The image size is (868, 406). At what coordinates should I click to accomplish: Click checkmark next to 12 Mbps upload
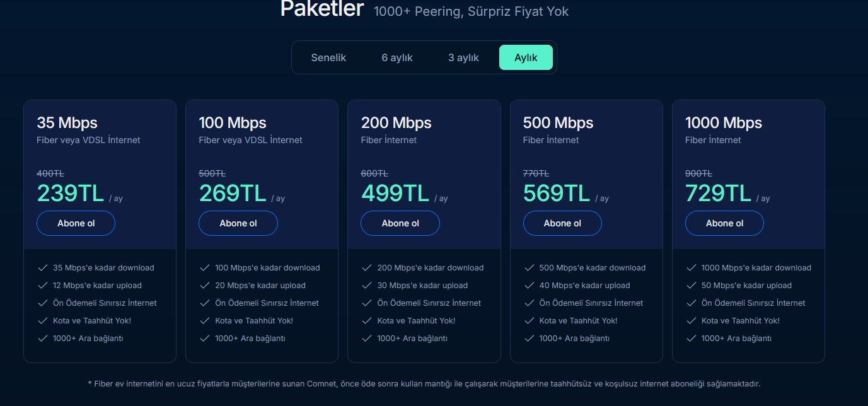(x=43, y=286)
